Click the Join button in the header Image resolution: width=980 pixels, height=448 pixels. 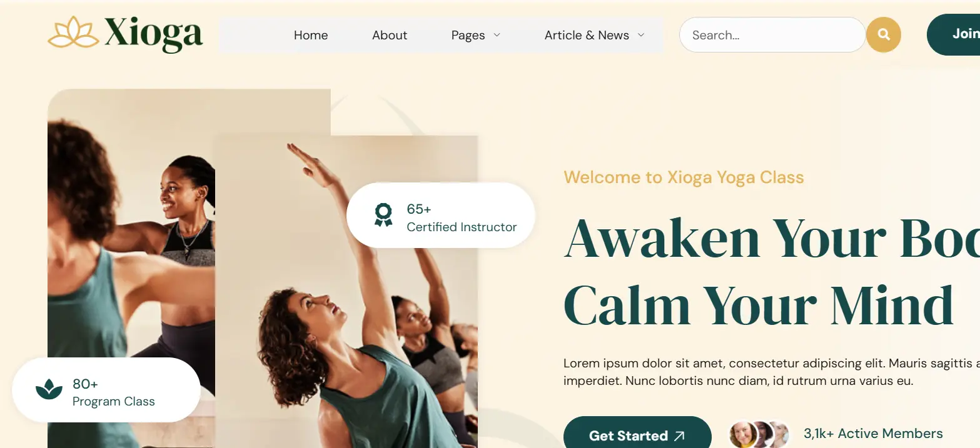click(954, 34)
